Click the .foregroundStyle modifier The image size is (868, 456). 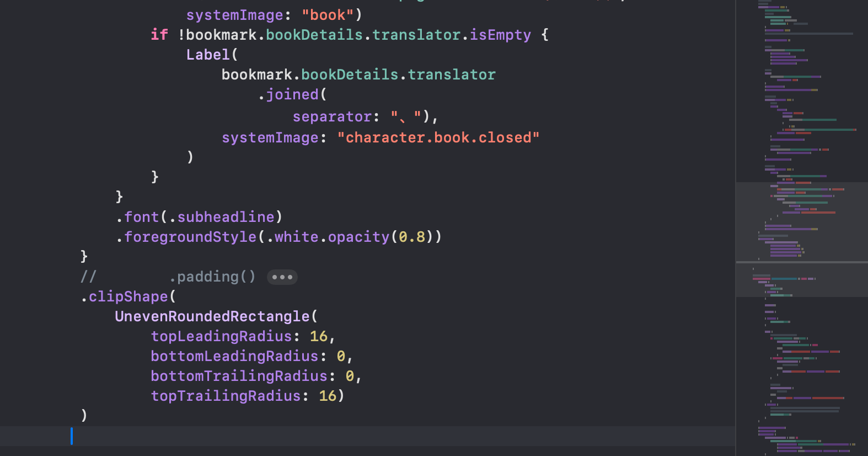click(x=190, y=237)
